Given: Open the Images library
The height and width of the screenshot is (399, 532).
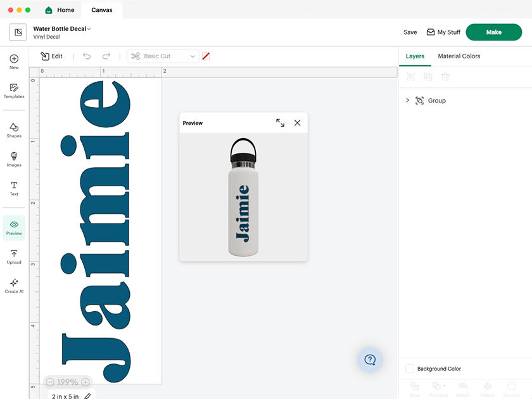Looking at the screenshot, I should [x=14, y=159].
